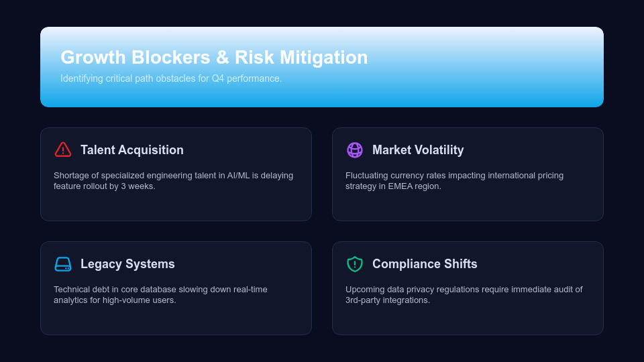Select the Compliance Shifts heading
Screen dimensions: 644x362
pyautogui.click(x=425, y=264)
